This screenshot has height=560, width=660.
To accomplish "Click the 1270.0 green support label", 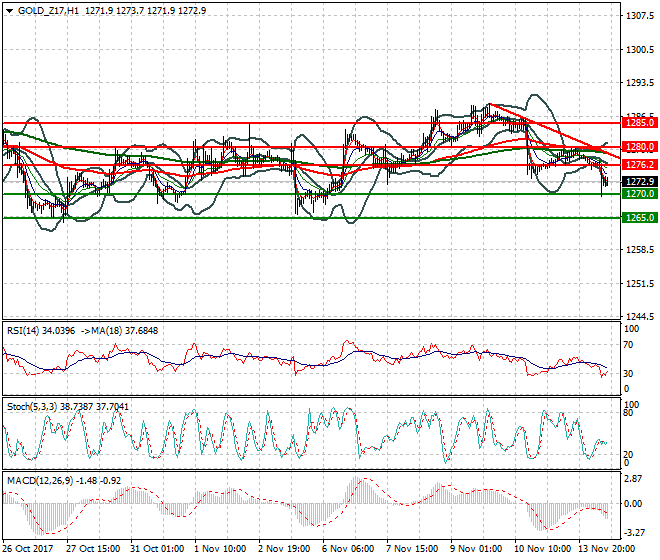I will pyautogui.click(x=639, y=194).
